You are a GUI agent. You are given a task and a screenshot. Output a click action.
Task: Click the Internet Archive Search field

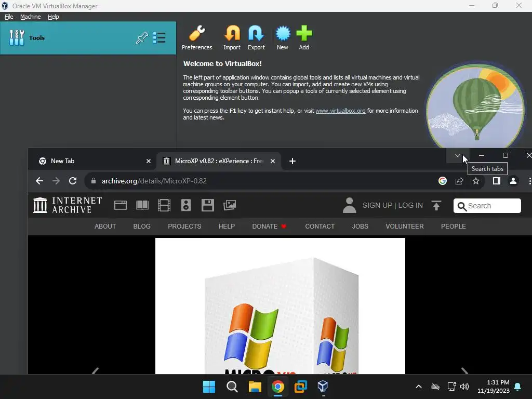487,206
